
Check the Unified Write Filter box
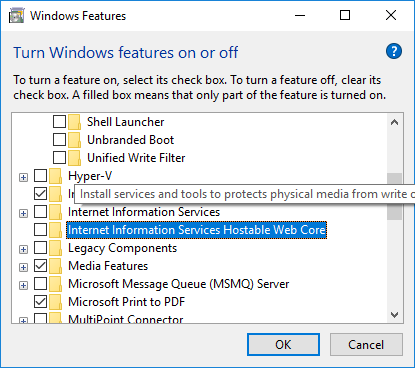[x=59, y=158]
